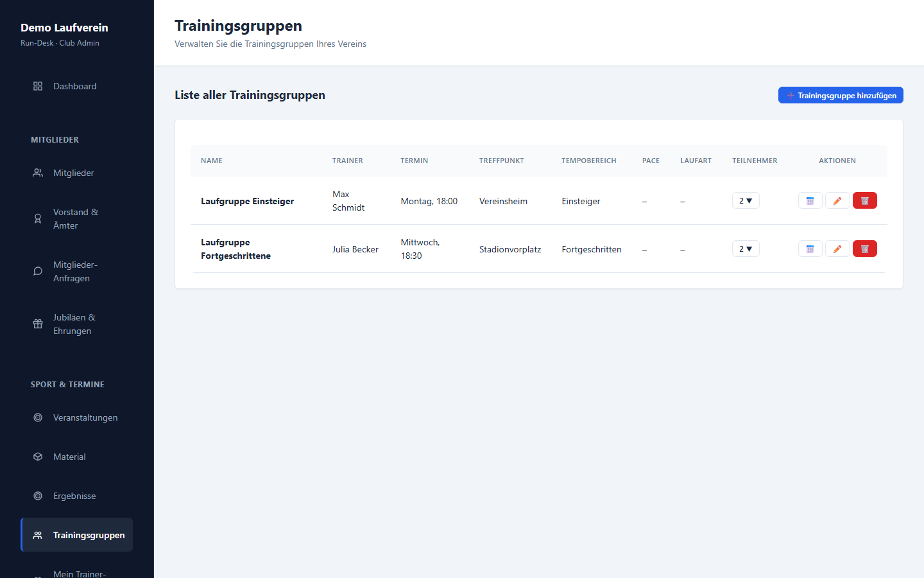Delete Laufgruppe Einsteiger with trash icon

865,201
